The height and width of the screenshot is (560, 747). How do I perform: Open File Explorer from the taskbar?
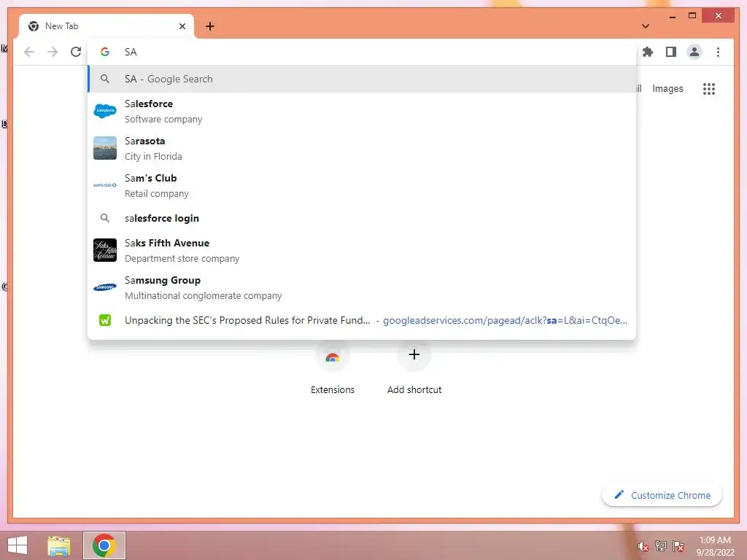[x=59, y=545]
